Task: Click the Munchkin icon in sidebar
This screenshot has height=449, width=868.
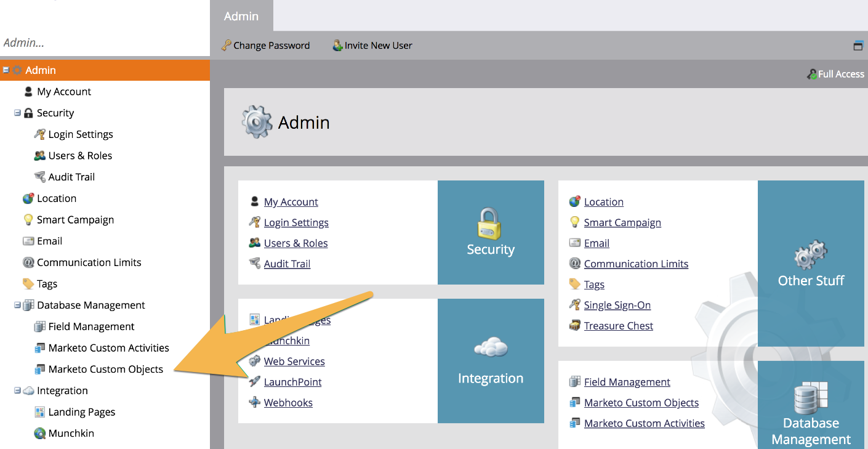Action: tap(39, 433)
